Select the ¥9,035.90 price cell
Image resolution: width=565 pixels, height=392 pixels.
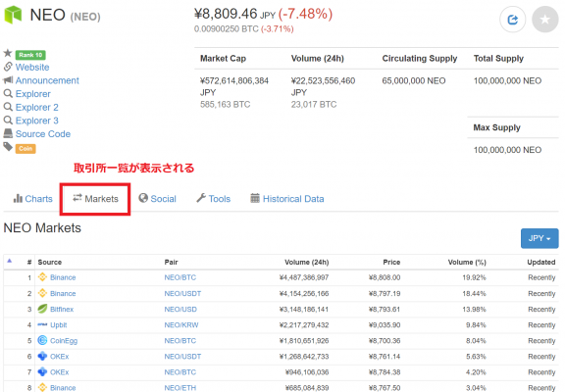coord(385,325)
